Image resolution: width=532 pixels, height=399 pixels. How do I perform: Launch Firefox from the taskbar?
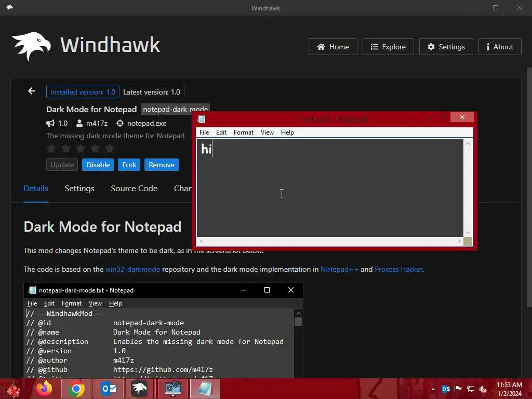(x=45, y=389)
